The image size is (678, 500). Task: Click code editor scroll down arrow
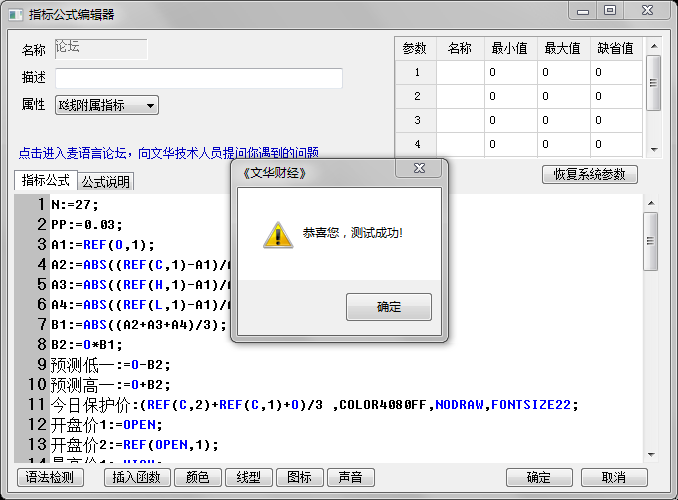(651, 455)
